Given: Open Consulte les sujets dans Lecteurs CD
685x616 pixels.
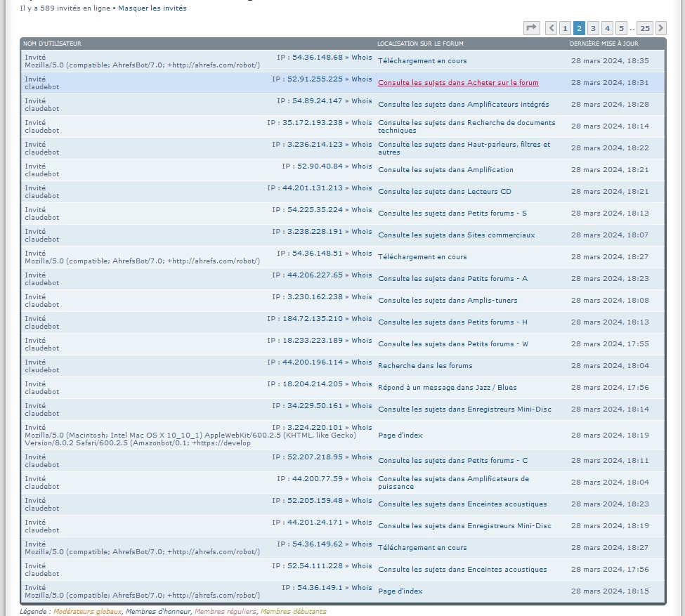Looking at the screenshot, I should tap(444, 192).
